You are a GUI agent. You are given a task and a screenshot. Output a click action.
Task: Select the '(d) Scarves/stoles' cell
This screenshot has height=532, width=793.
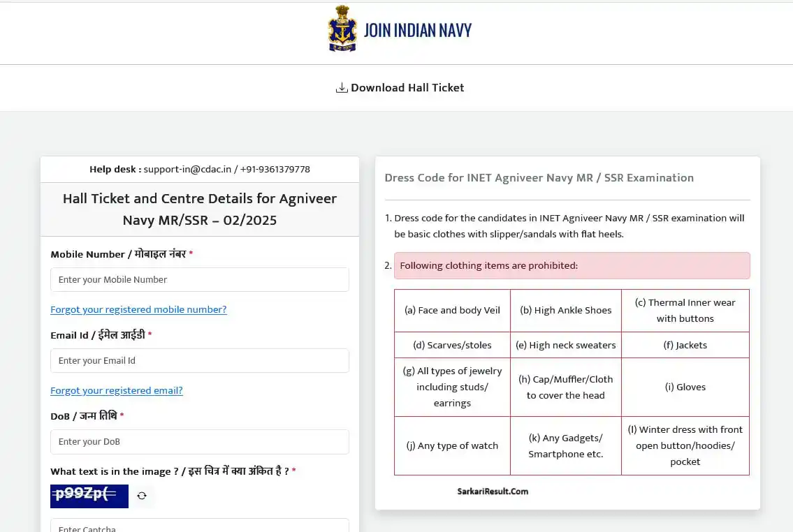pyautogui.click(x=452, y=345)
